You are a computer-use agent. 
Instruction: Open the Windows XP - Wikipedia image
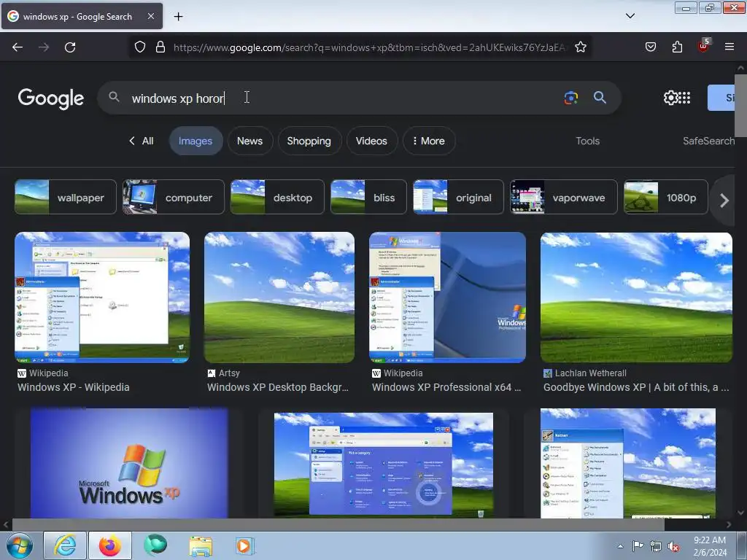(102, 297)
